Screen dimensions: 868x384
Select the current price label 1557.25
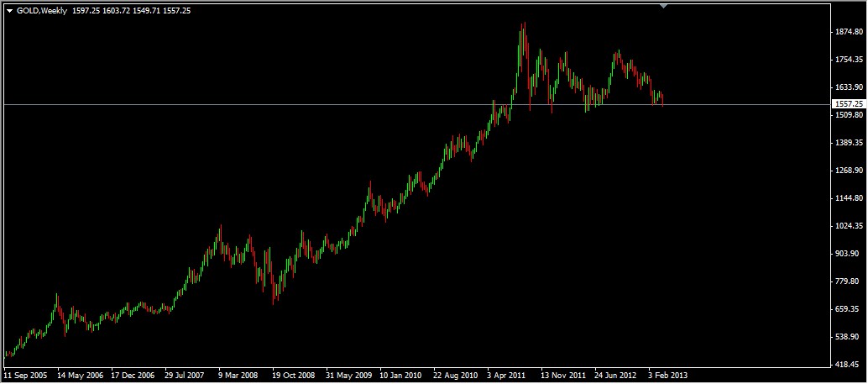[848, 103]
